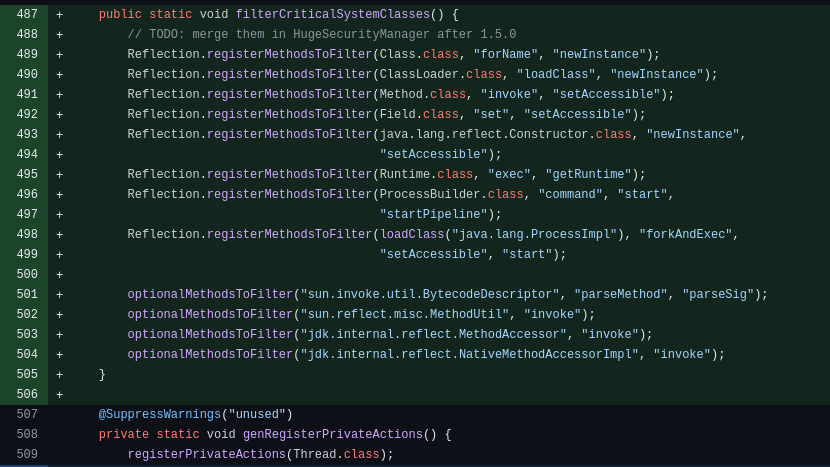This screenshot has width=830, height=467.
Task: Select line number 492 in the diff
Action: coord(27,114)
